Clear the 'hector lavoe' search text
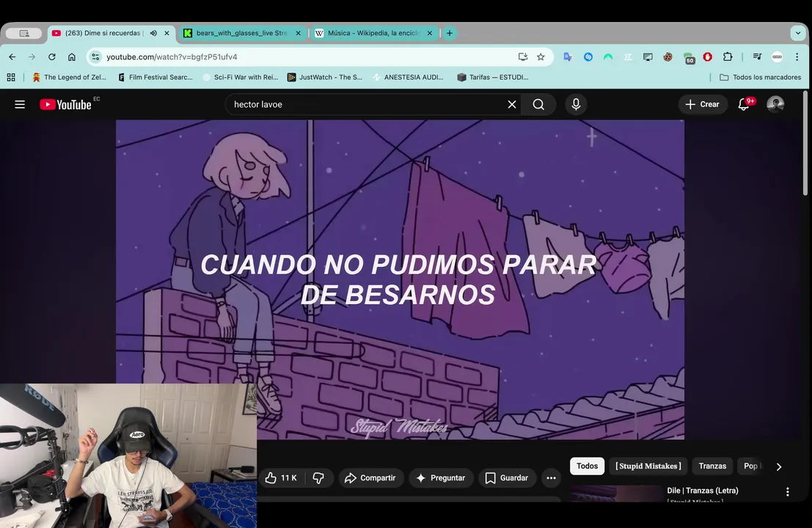Image resolution: width=812 pixels, height=528 pixels. click(x=512, y=105)
